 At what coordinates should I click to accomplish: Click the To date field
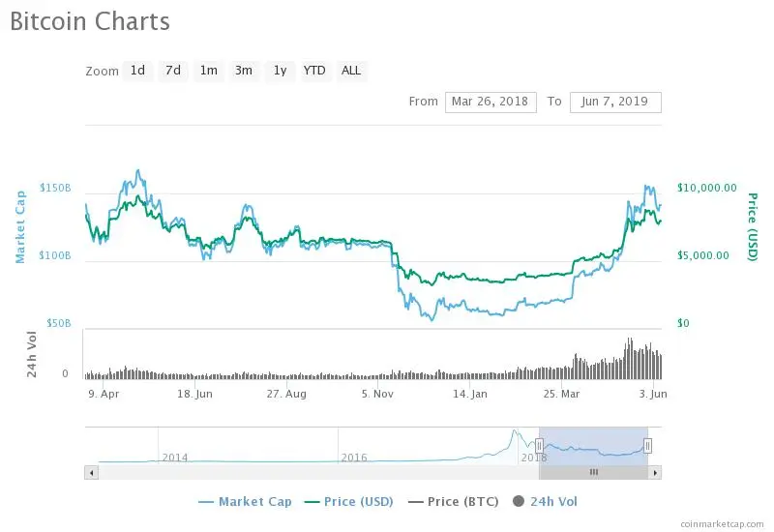(615, 102)
